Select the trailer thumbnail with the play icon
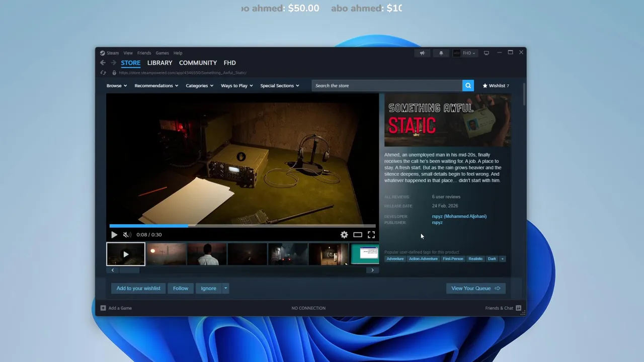Viewport: 644px width, 362px height. (126, 254)
